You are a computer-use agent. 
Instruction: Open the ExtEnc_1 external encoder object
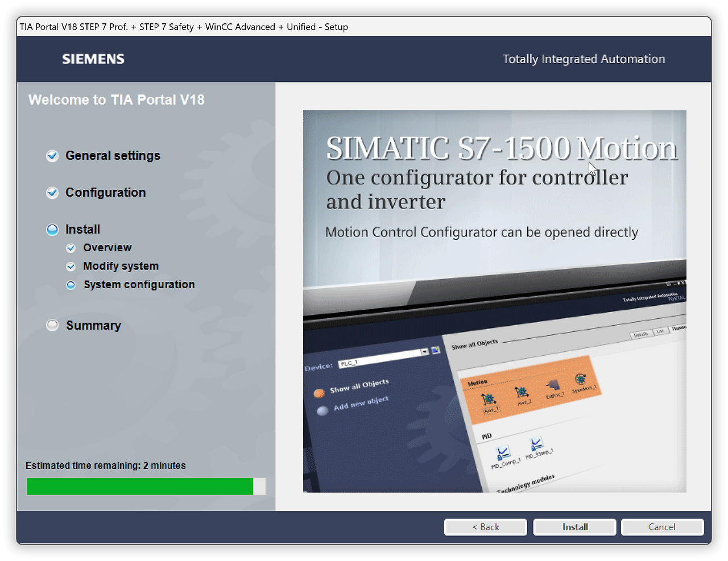point(553,386)
